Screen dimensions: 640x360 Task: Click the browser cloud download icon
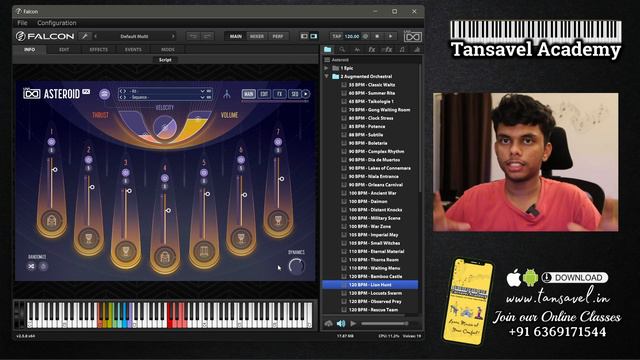tap(329, 324)
